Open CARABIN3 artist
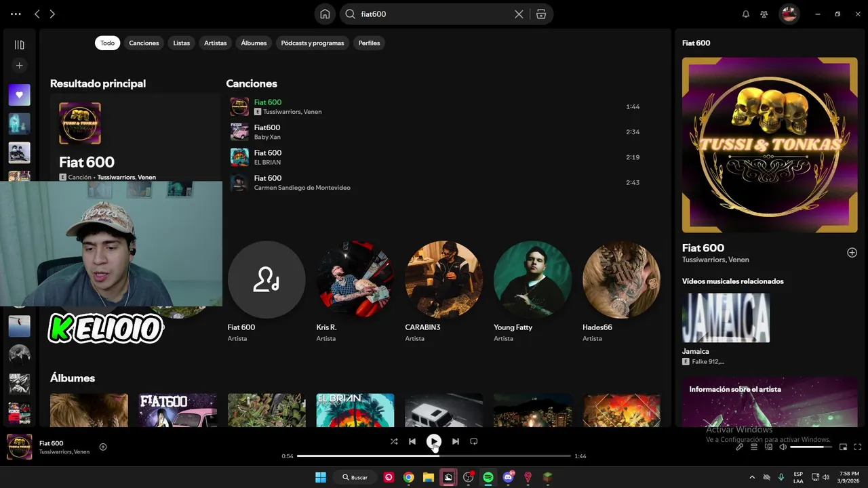The width and height of the screenshot is (868, 488). [x=444, y=279]
